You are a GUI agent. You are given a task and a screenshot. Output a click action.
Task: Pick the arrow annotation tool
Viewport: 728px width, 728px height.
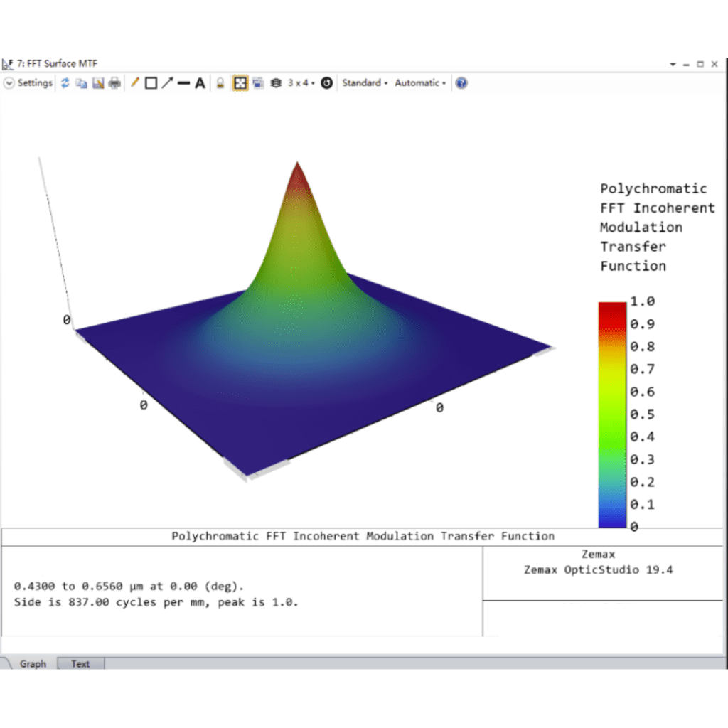[x=167, y=83]
